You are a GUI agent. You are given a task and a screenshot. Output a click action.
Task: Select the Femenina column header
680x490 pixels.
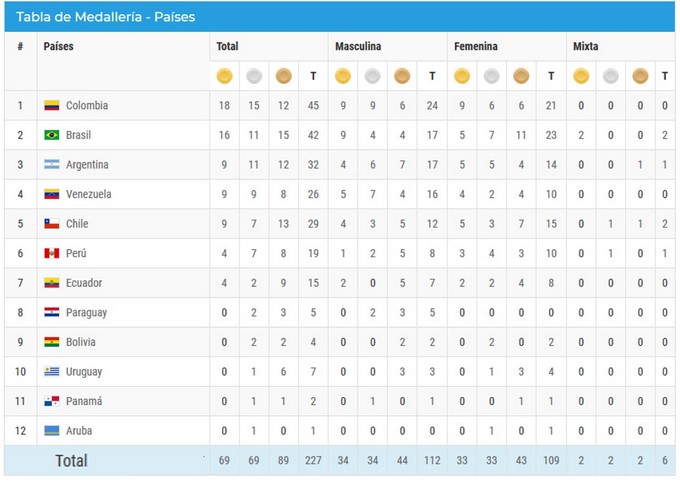coord(475,46)
